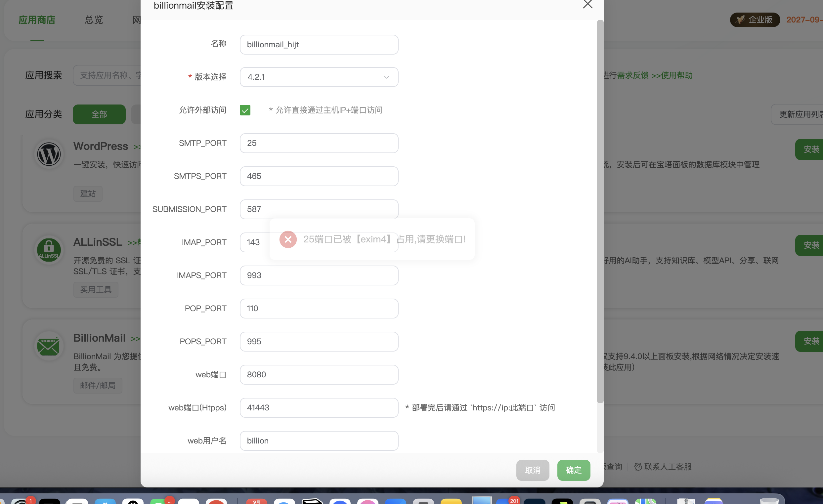
Task: Click the SMTP_PORT field with value 25
Action: click(x=319, y=143)
